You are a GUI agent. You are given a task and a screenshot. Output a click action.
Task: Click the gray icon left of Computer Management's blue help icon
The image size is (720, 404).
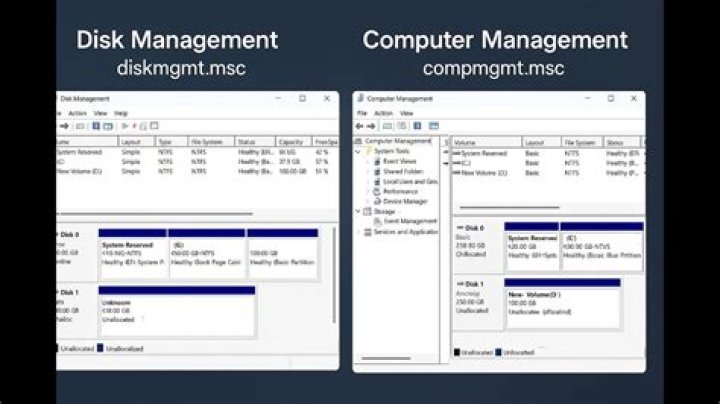pyautogui.click(x=402, y=126)
